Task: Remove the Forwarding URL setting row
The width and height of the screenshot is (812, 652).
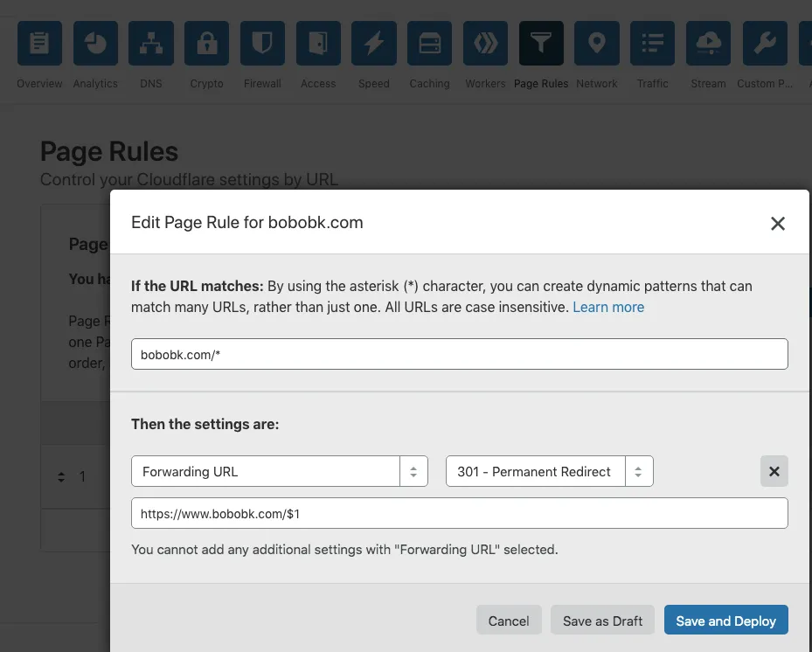Action: 774,471
